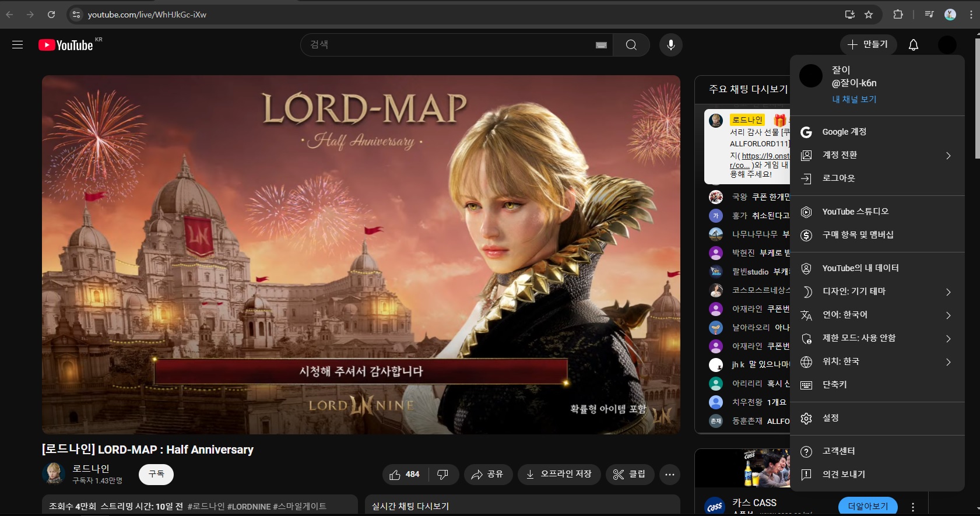Click the 잘이 account name

point(841,70)
